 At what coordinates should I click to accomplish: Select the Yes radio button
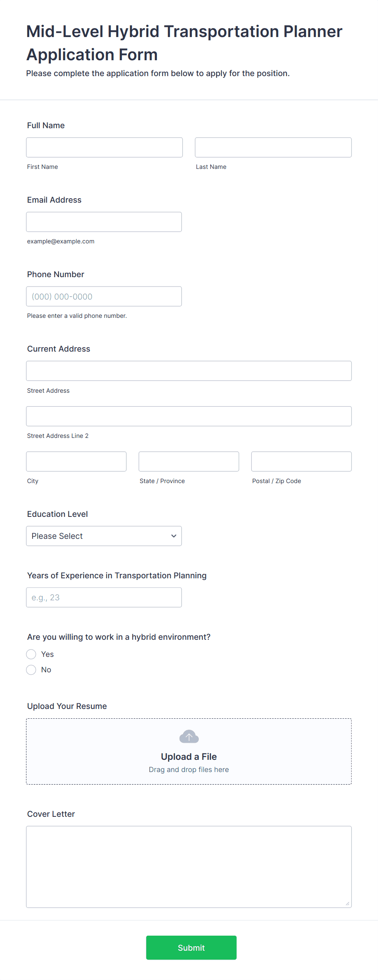click(31, 654)
